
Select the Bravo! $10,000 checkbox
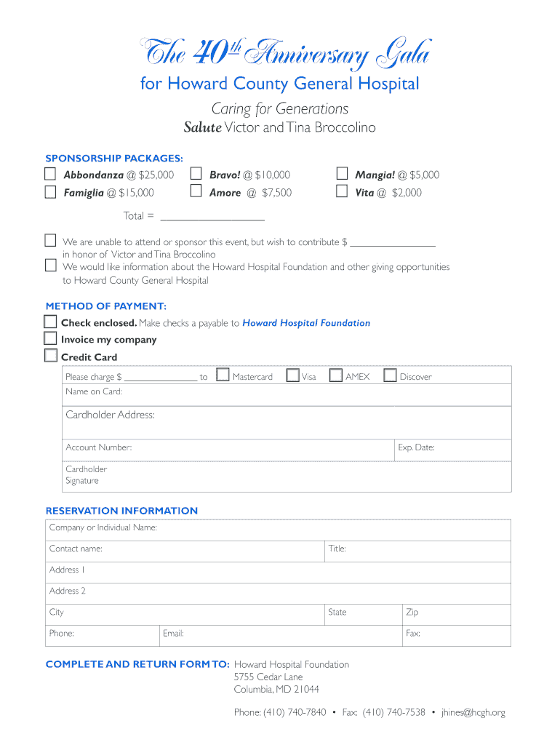(x=196, y=174)
